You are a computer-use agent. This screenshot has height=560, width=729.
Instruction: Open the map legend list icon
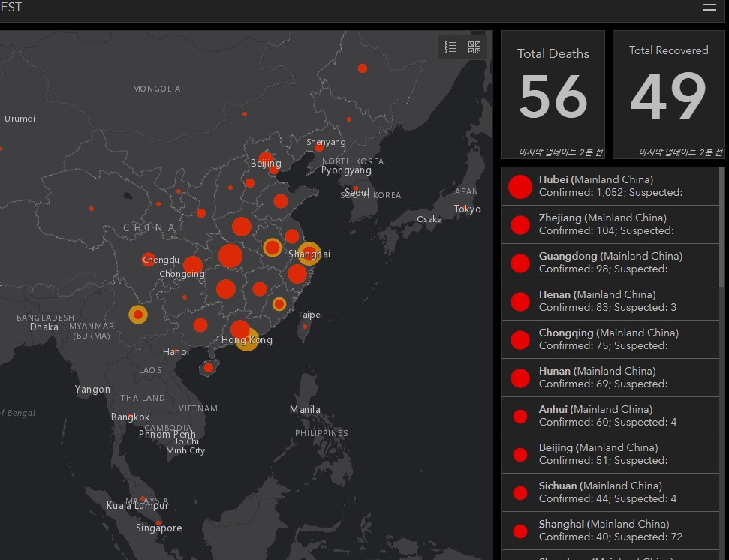point(450,47)
